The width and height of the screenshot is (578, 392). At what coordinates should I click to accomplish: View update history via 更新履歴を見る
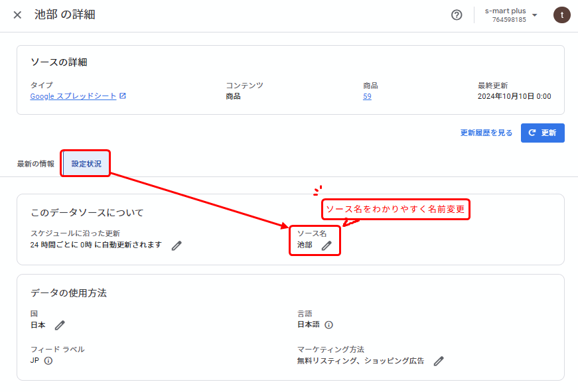point(486,133)
